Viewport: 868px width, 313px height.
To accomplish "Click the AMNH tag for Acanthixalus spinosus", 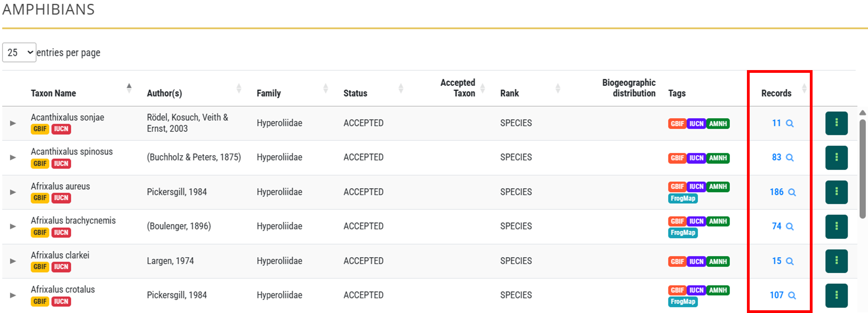I will pos(718,158).
